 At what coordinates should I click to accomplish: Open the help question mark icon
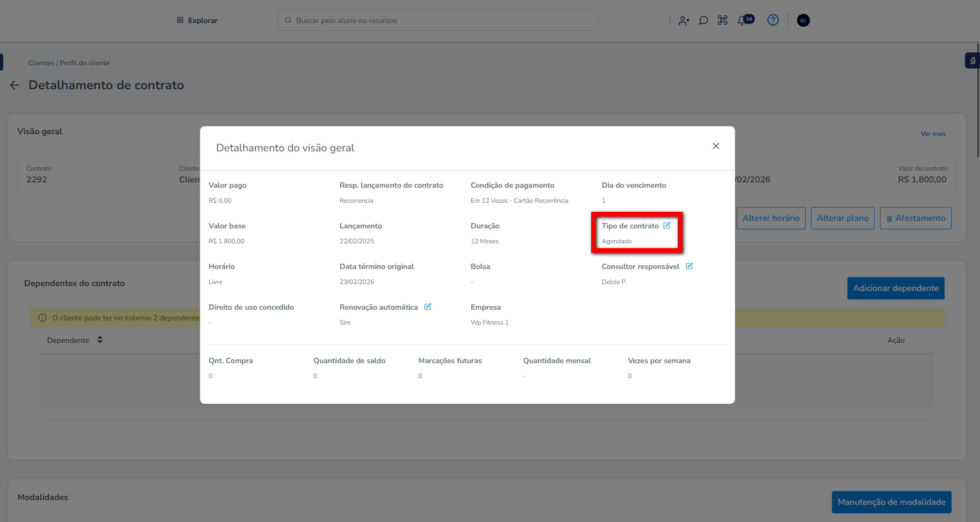tap(773, 20)
